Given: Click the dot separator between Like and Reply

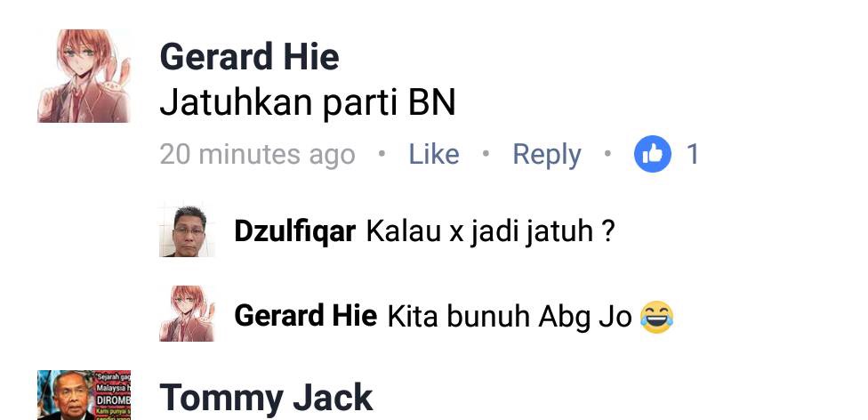Looking at the screenshot, I should pos(486,153).
